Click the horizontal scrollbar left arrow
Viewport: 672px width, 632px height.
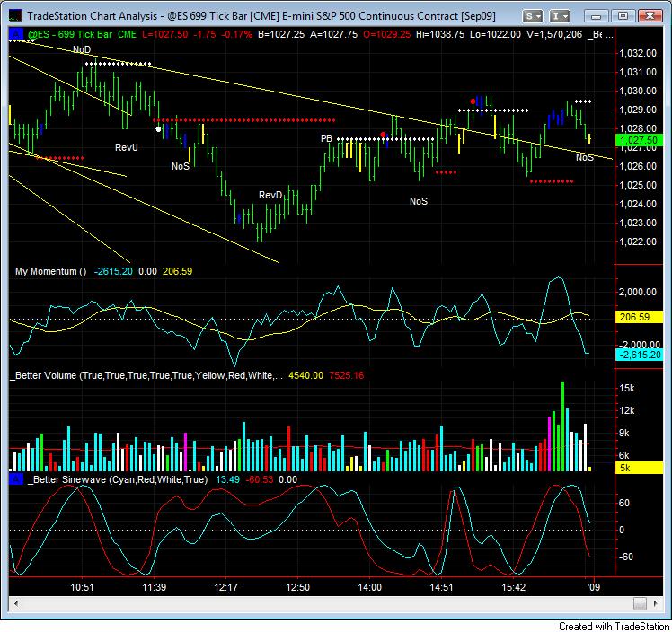click(x=16, y=603)
